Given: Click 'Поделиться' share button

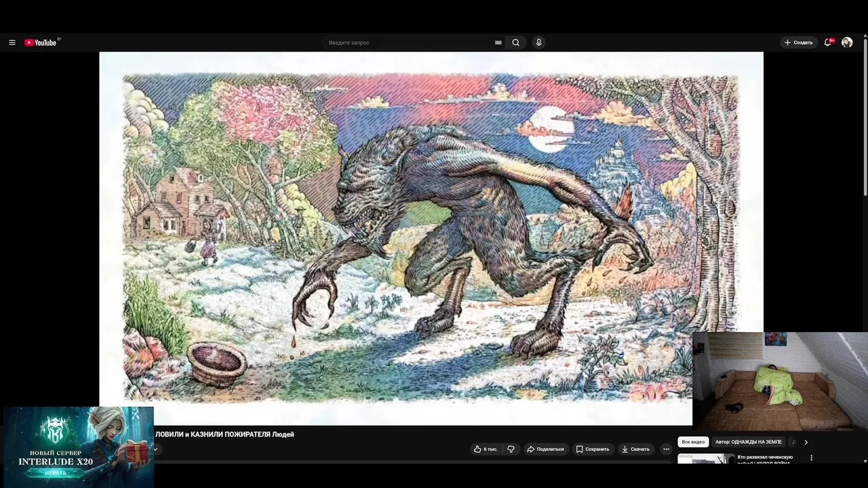Looking at the screenshot, I should pyautogui.click(x=545, y=449).
